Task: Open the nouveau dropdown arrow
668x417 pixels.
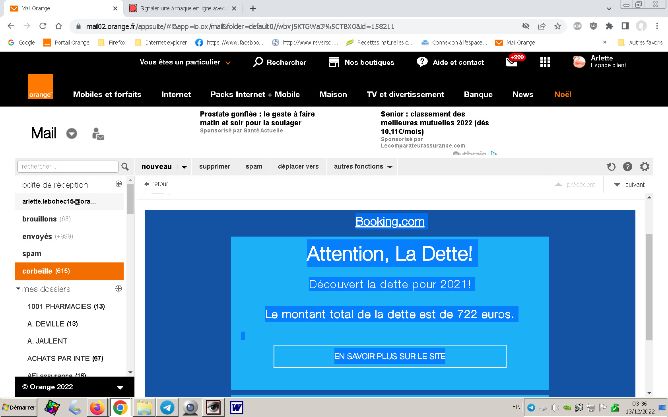Action: pyautogui.click(x=184, y=167)
